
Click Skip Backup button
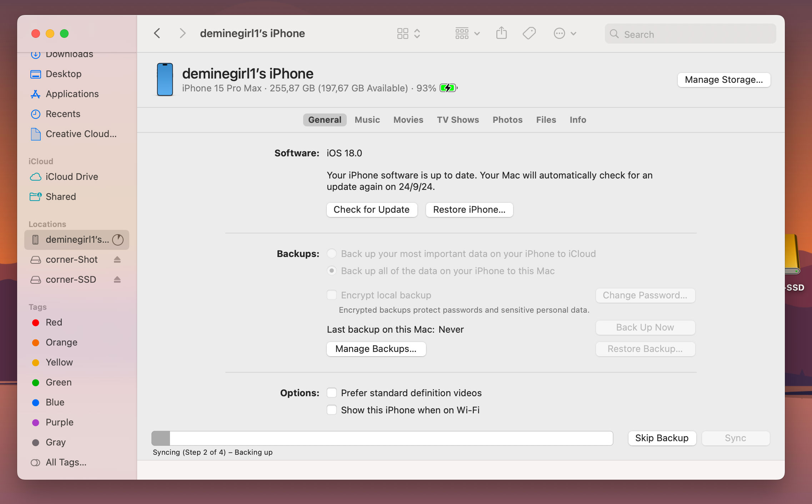(x=662, y=438)
